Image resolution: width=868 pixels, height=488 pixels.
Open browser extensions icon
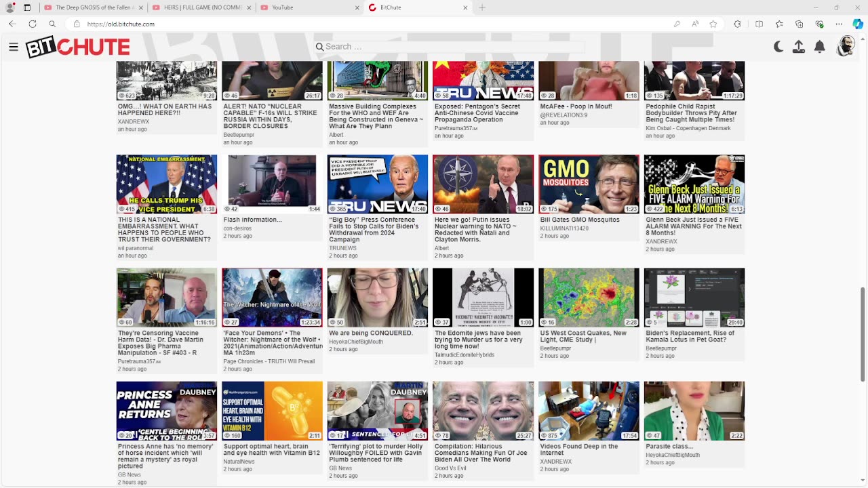pyautogui.click(x=737, y=24)
